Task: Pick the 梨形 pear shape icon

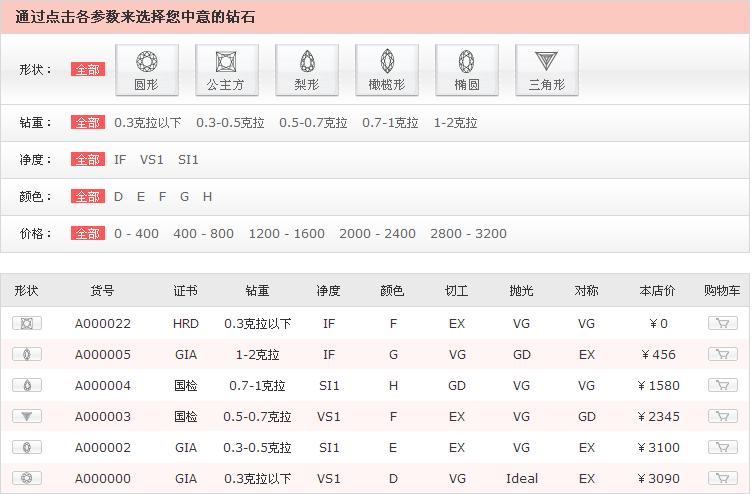Action: 306,70
